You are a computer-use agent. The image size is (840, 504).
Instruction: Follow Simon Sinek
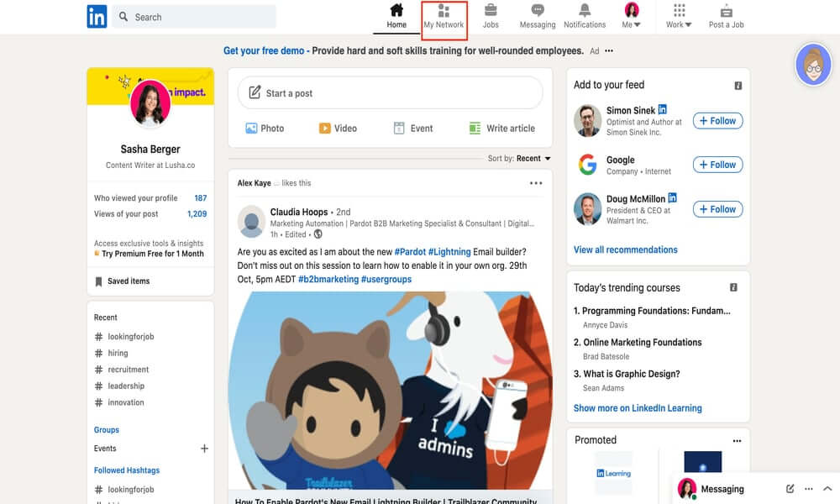click(x=718, y=121)
